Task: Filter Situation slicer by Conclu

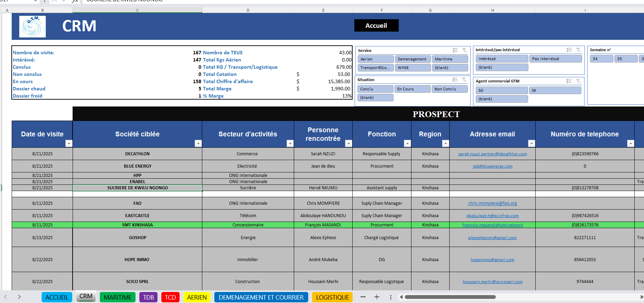Action: coord(375,89)
